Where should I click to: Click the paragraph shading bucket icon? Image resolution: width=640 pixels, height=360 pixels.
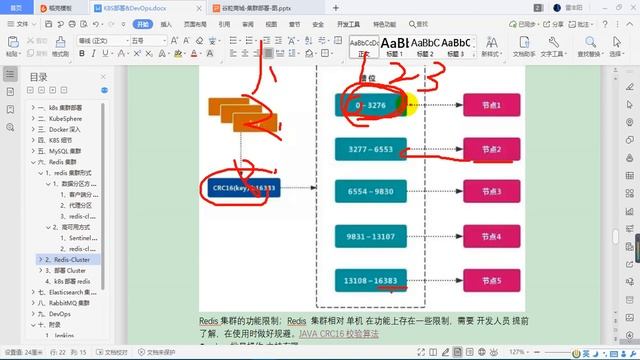click(309, 53)
